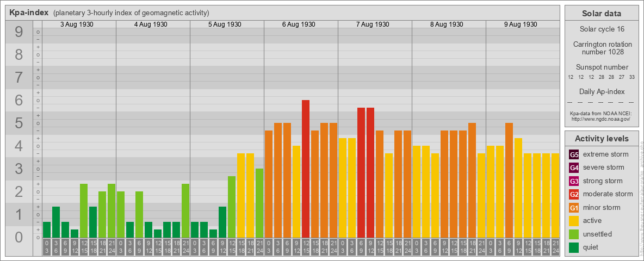Viewport: 644px width, 261px height.
Task: Click the 'Daily Ap-index' label
Action: 602,91
